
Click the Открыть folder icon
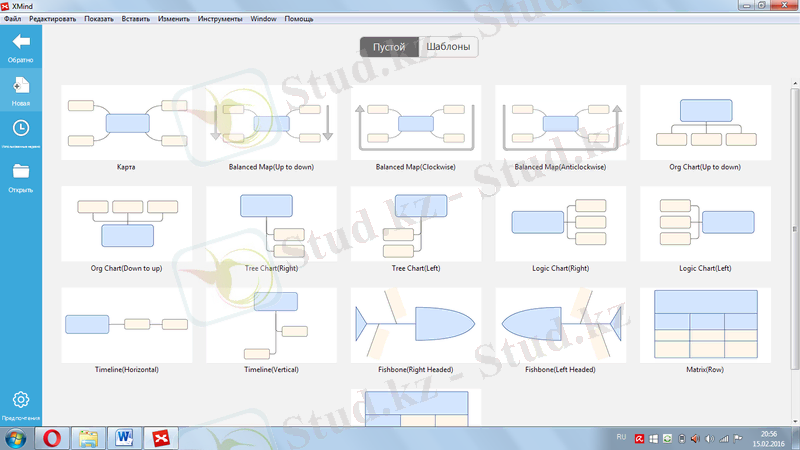[x=21, y=171]
